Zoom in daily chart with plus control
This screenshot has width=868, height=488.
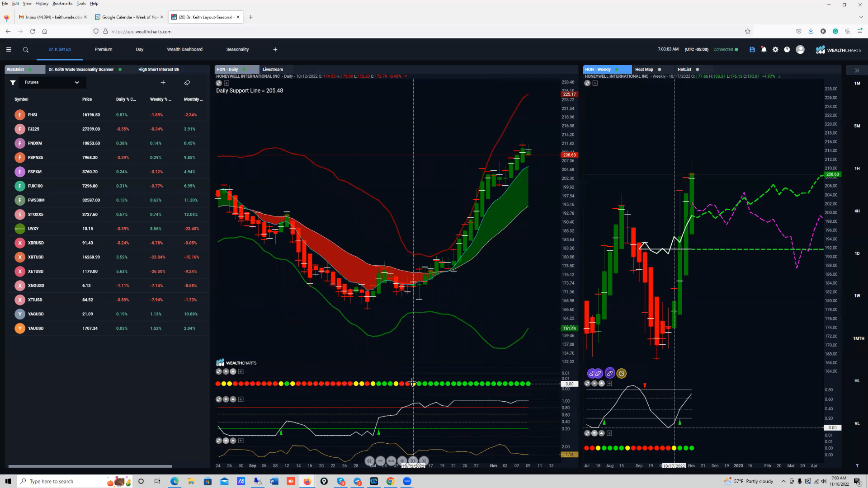click(402, 461)
